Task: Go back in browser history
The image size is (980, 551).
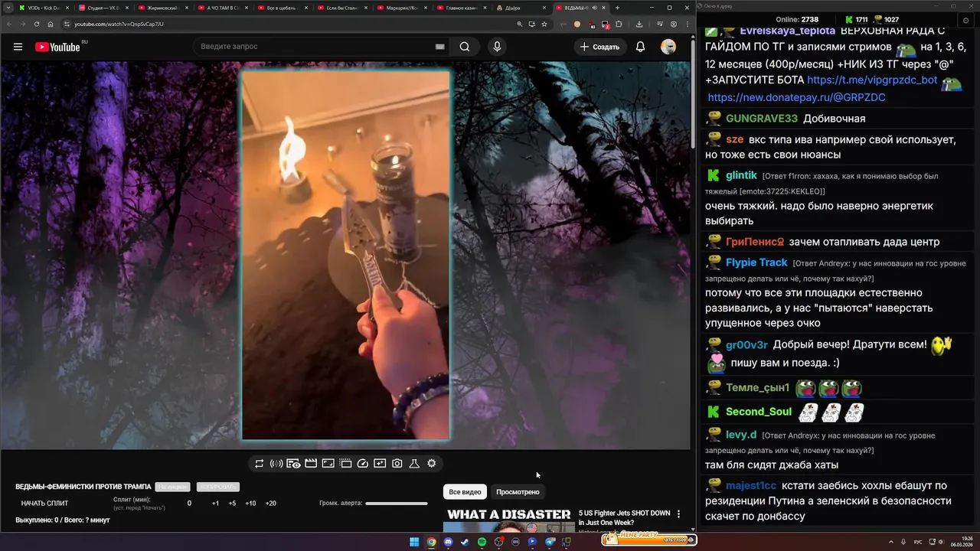Action: pyautogui.click(x=8, y=24)
